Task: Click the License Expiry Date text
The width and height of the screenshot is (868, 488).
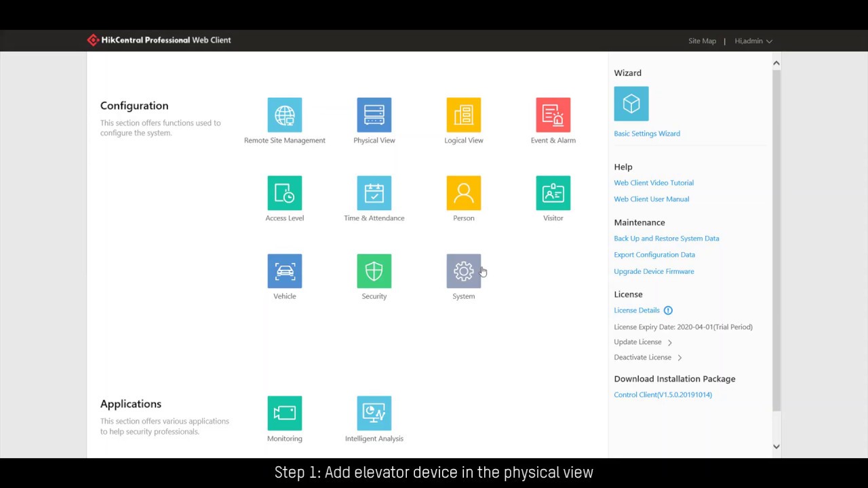Action: click(x=683, y=327)
